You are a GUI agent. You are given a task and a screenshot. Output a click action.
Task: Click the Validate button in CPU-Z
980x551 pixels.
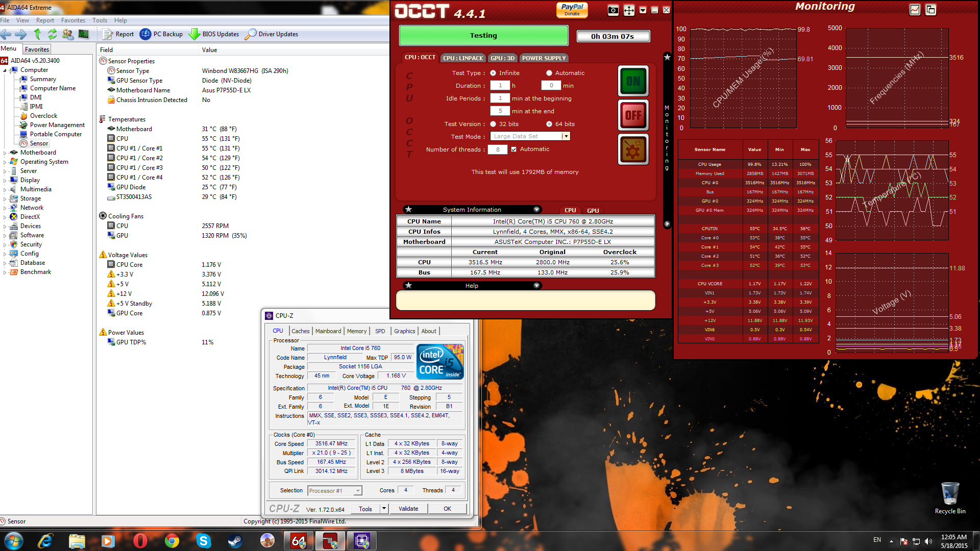click(x=408, y=509)
